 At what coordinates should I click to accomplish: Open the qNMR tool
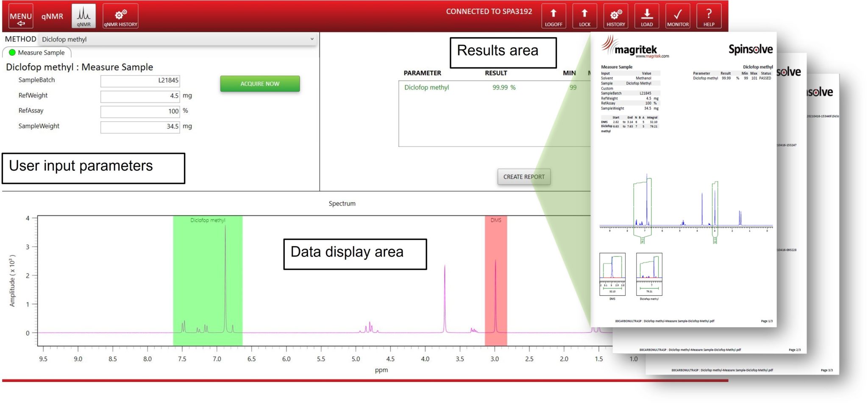tap(83, 16)
